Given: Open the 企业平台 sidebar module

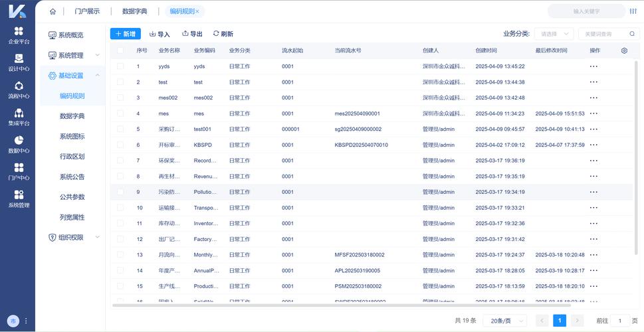Looking at the screenshot, I should 19,35.
